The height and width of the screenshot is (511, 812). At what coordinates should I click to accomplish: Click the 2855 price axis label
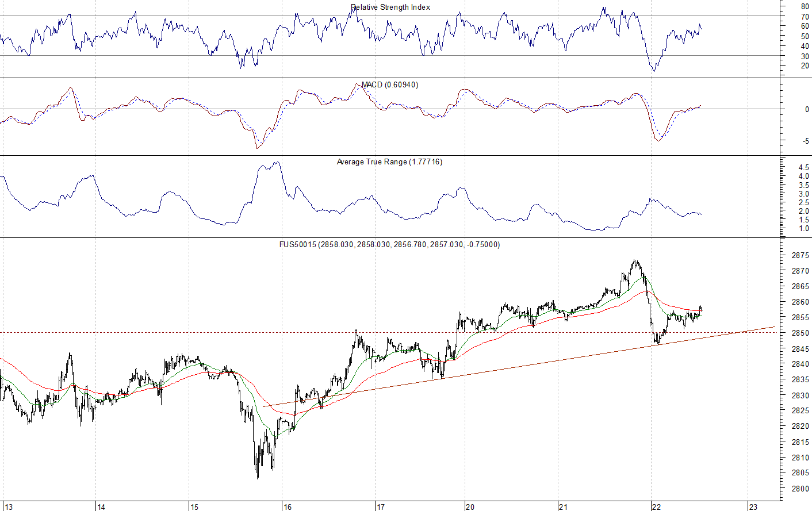(800, 317)
